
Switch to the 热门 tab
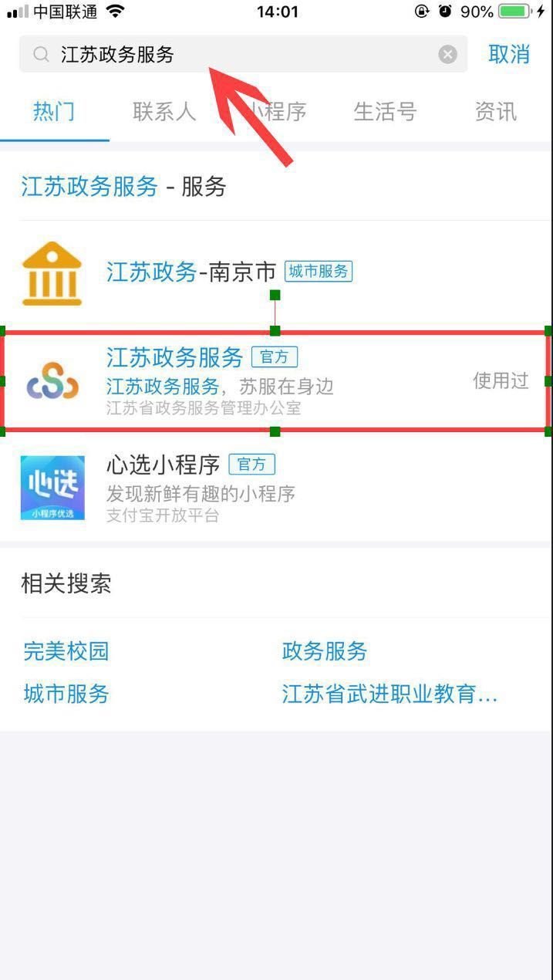point(54,112)
